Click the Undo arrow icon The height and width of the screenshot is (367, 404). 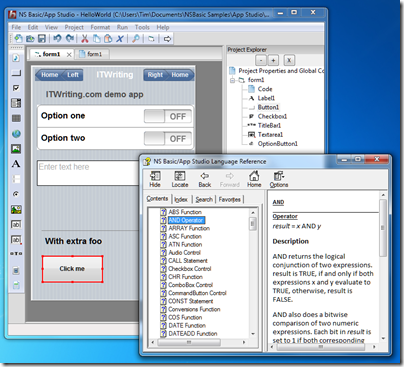pos(57,39)
